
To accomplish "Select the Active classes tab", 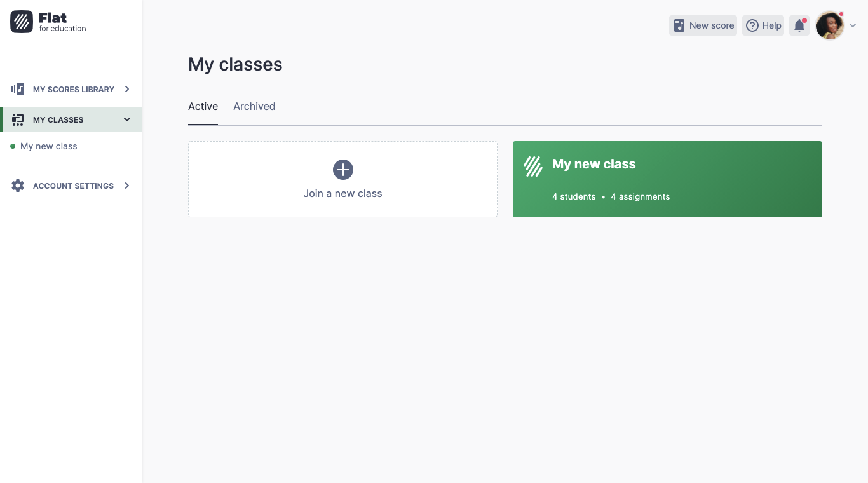I will point(203,106).
